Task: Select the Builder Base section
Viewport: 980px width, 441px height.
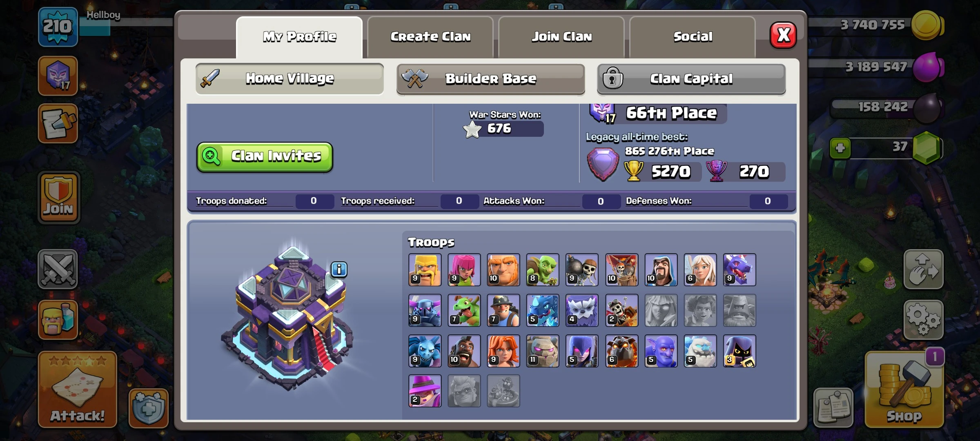Action: pyautogui.click(x=490, y=79)
